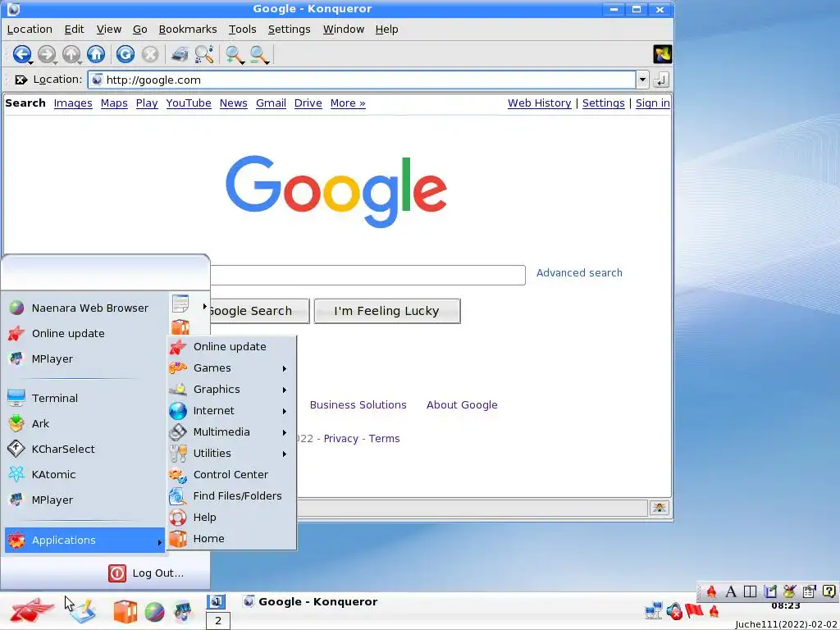
Task: Open the Applications entry in the start menu
Action: [x=84, y=540]
